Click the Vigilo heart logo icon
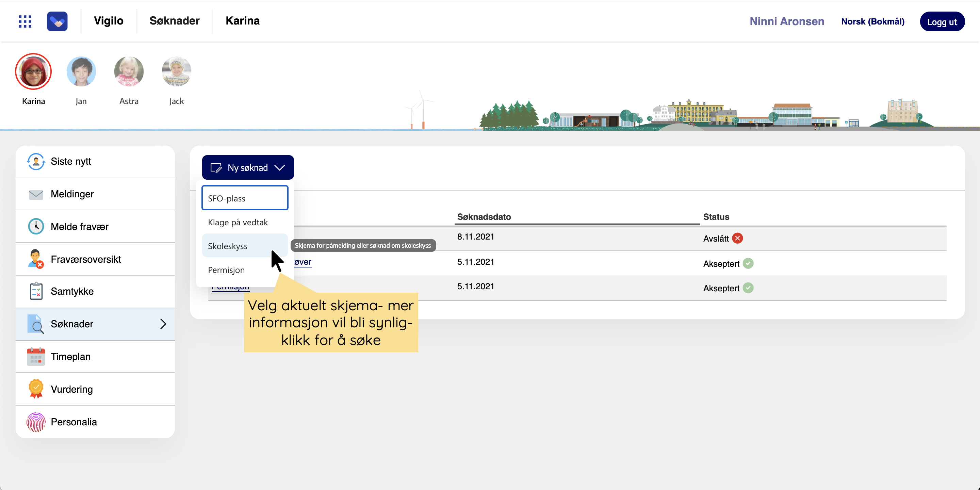 coord(57,21)
